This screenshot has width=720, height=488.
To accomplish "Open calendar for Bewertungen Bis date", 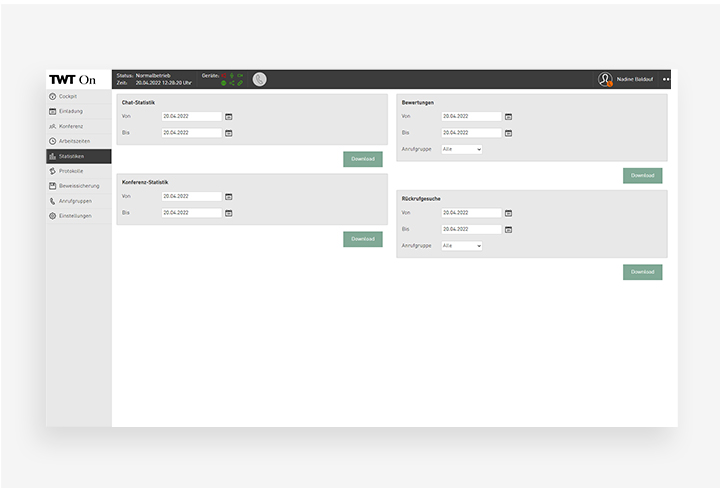I will coord(508,133).
